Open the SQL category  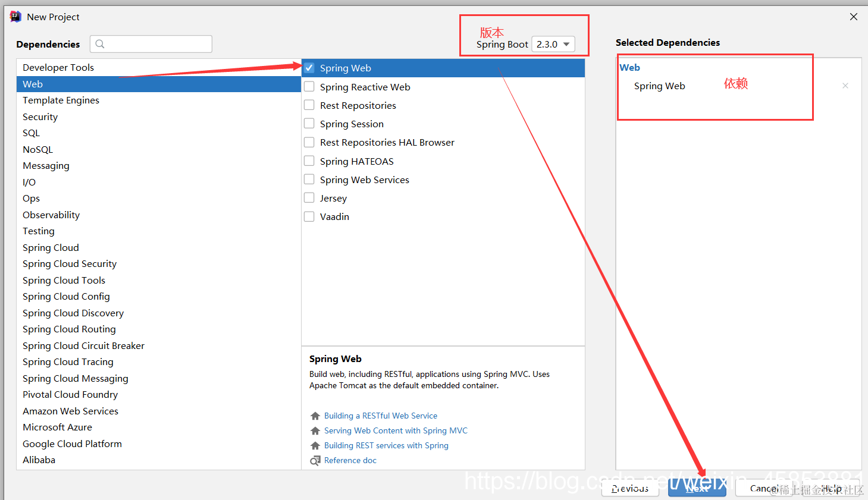[x=159, y=133]
